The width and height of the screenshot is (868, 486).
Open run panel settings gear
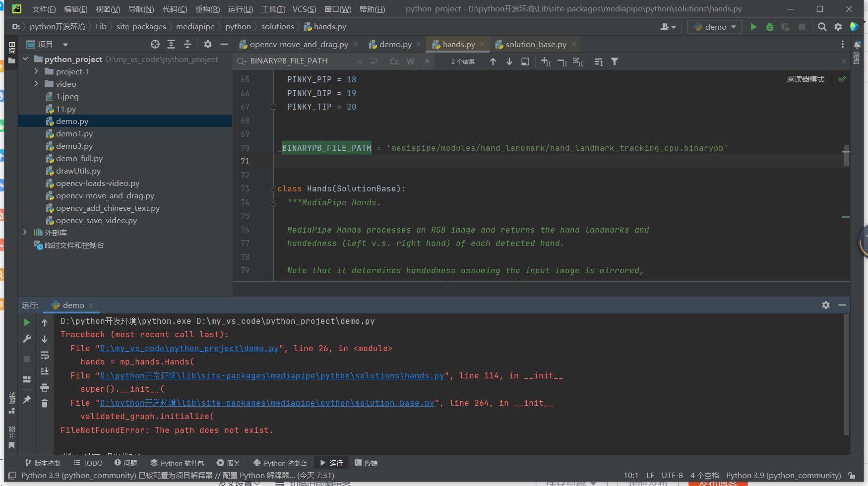tap(826, 305)
